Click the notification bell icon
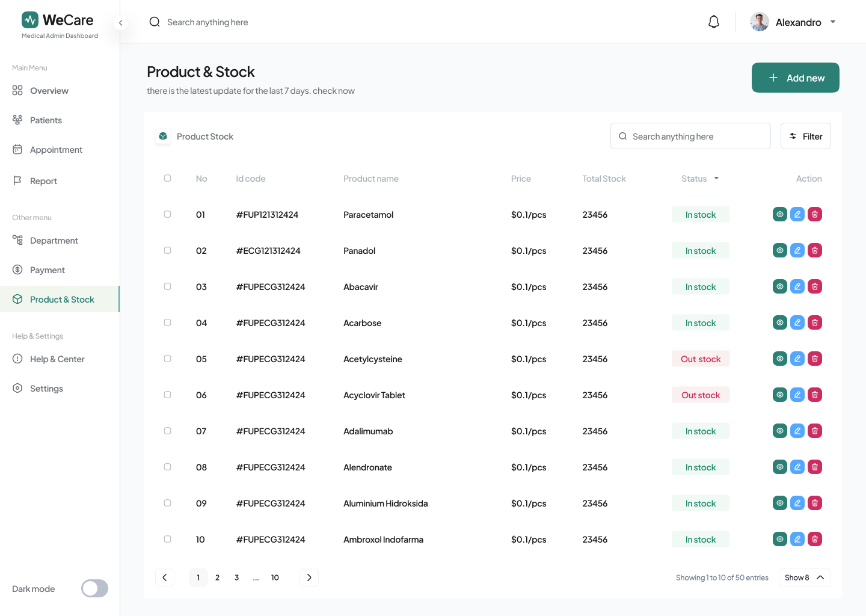 click(714, 22)
